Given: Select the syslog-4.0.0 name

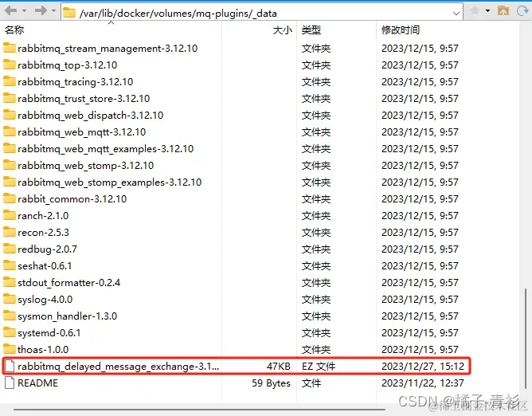Looking at the screenshot, I should click(x=45, y=300).
